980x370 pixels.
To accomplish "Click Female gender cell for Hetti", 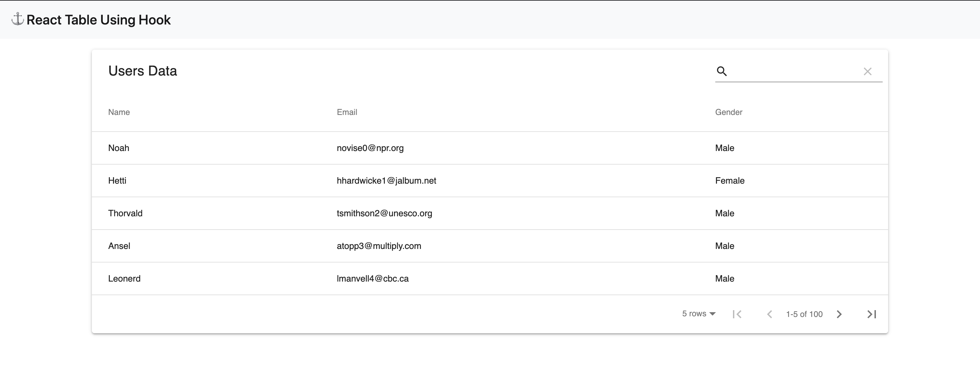I will [x=729, y=181].
